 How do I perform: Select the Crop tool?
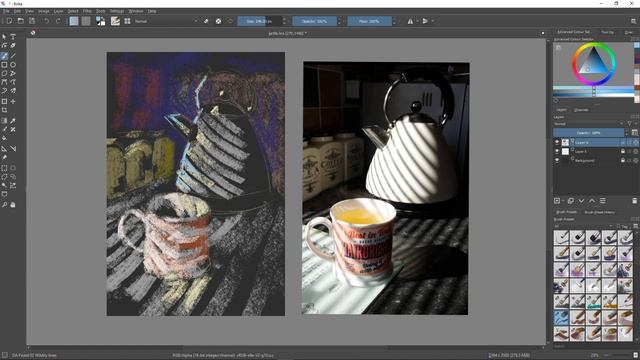click(x=4, y=110)
